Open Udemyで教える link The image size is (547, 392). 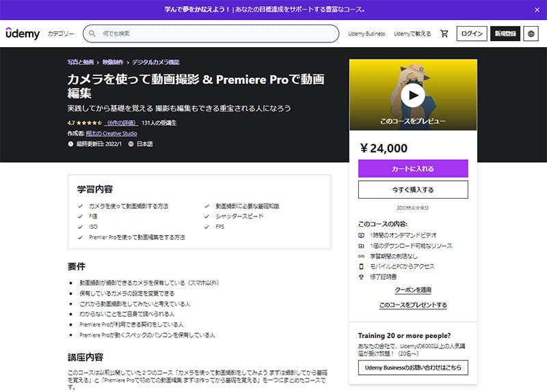pos(412,33)
